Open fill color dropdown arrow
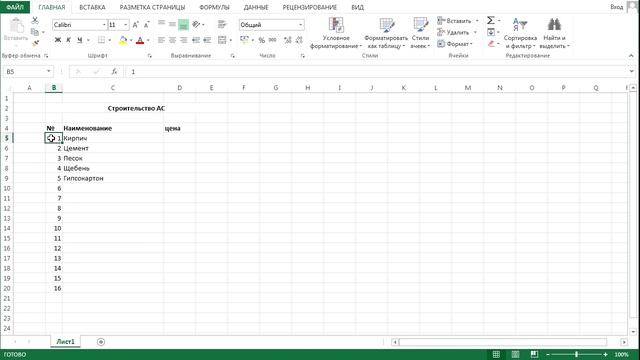This screenshot has height=360, width=640. 131,40
